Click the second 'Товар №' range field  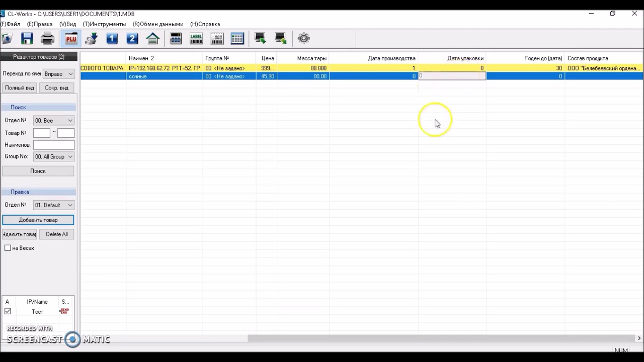tap(66, 133)
